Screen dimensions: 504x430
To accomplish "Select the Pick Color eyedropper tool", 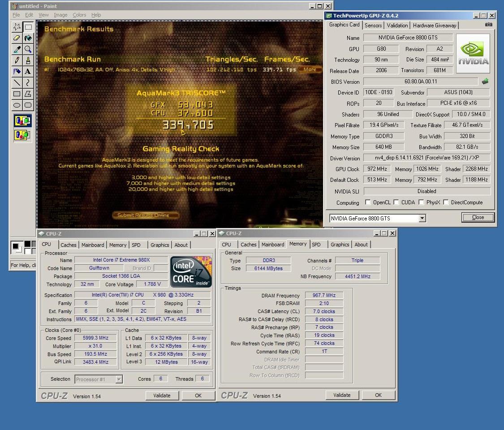I will [x=17, y=49].
